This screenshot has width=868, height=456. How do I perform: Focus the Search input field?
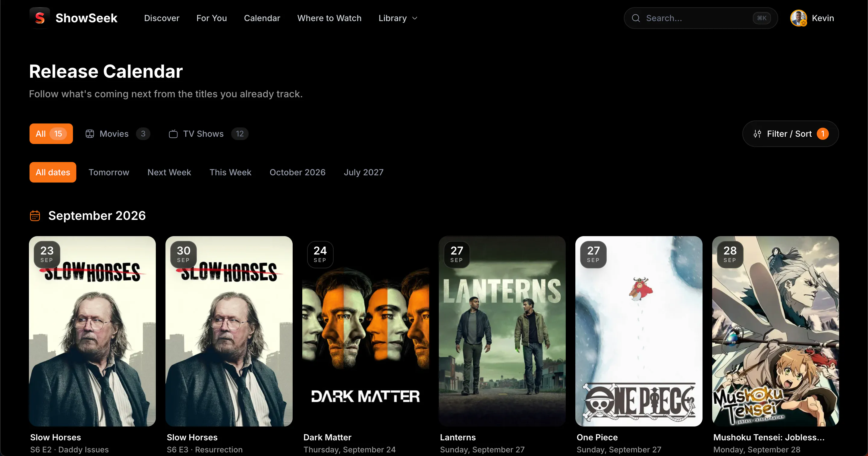[701, 18]
